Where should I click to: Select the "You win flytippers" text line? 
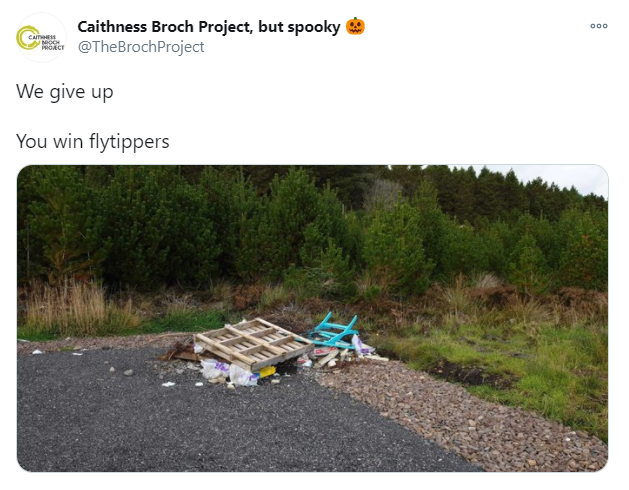[93, 142]
